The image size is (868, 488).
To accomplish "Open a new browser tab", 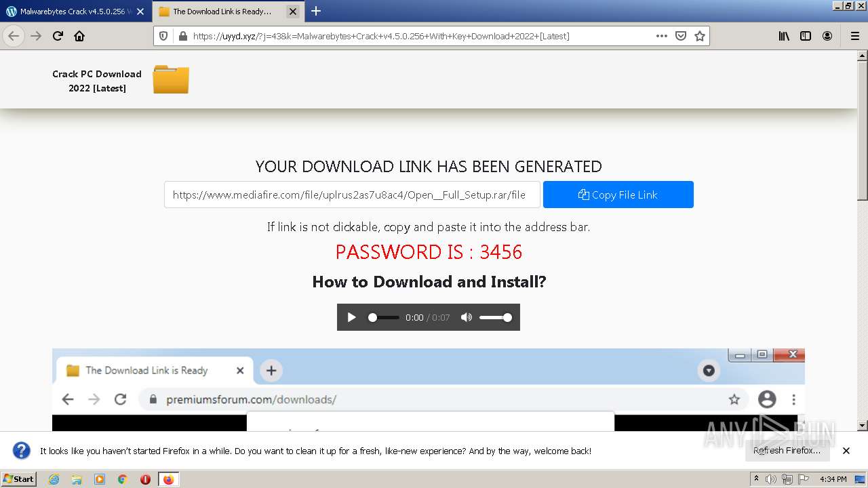I will pos(316,11).
